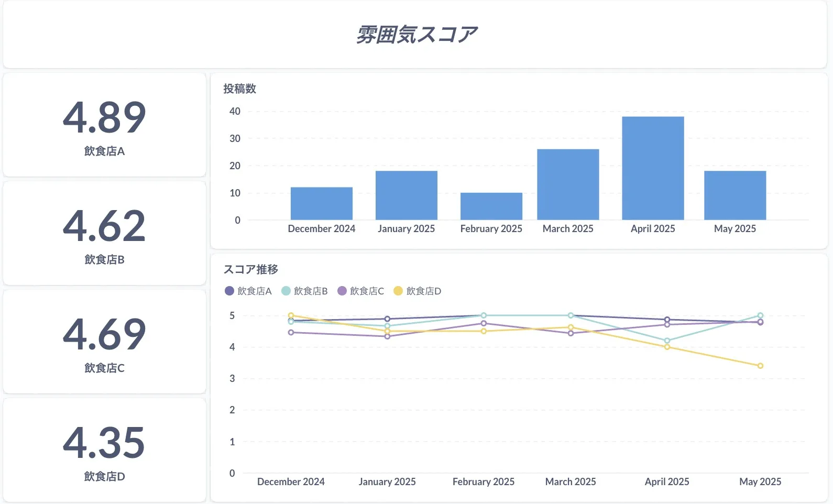
Task: Open the スコア推移 chart title
Action: point(250,269)
